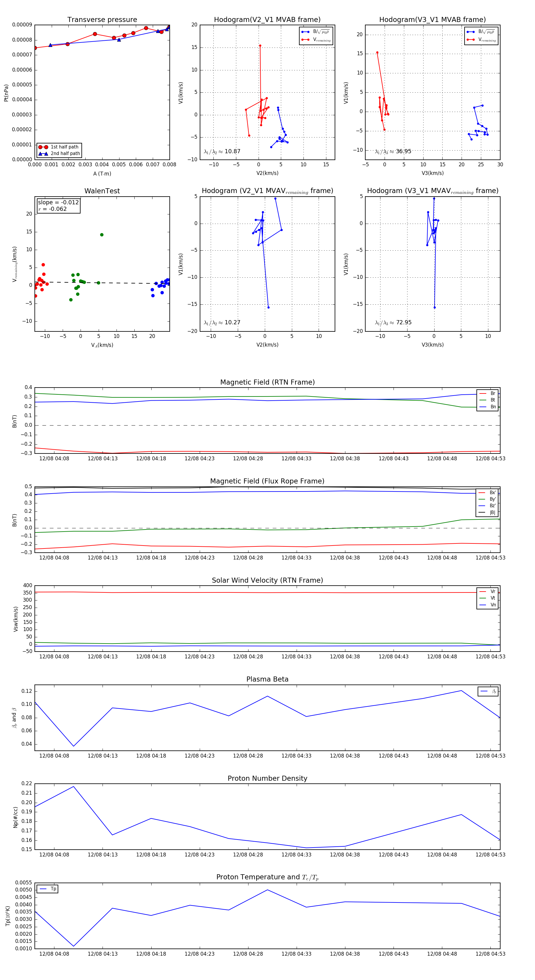Click topmost red point in V2_V1 MVAB hodogram

tap(260, 46)
